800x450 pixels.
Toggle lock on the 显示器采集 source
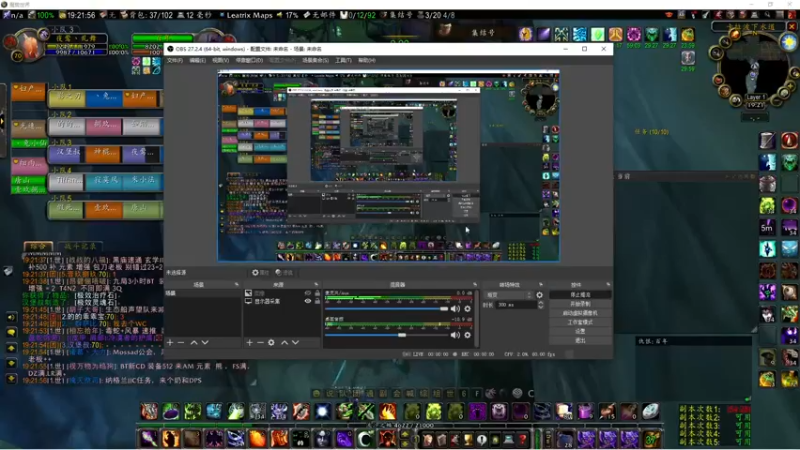click(x=317, y=301)
